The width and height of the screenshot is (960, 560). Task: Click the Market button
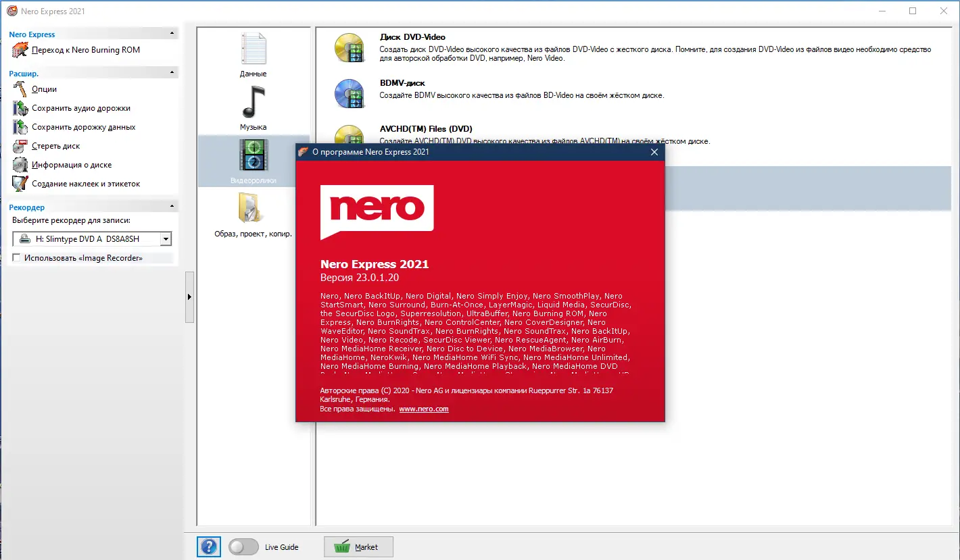[x=358, y=546]
